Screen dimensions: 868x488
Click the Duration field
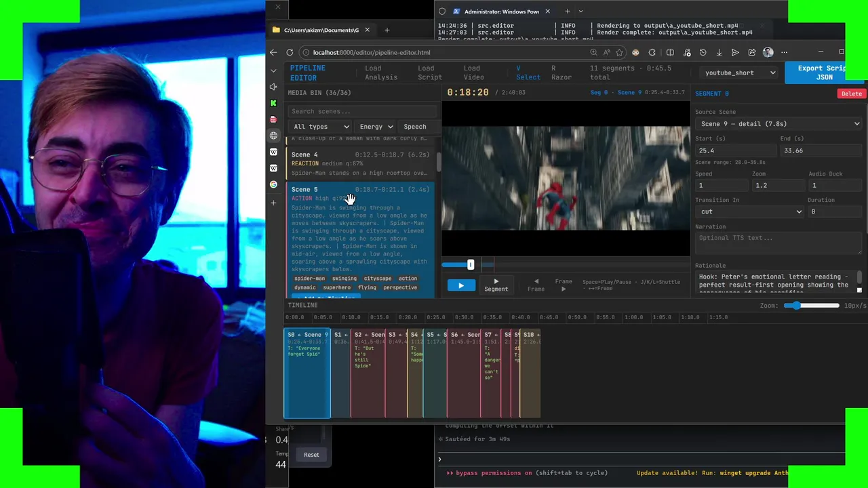[835, 211]
